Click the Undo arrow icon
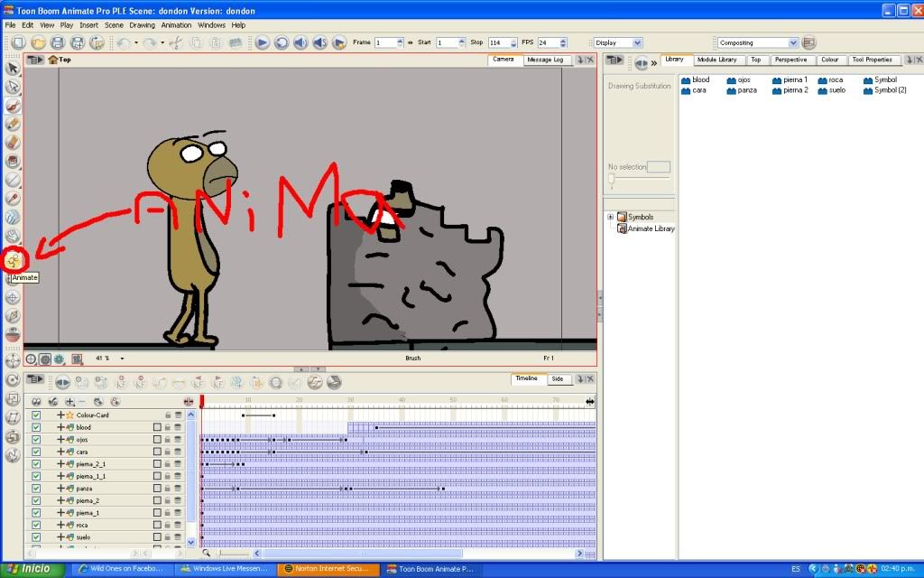 [123, 42]
